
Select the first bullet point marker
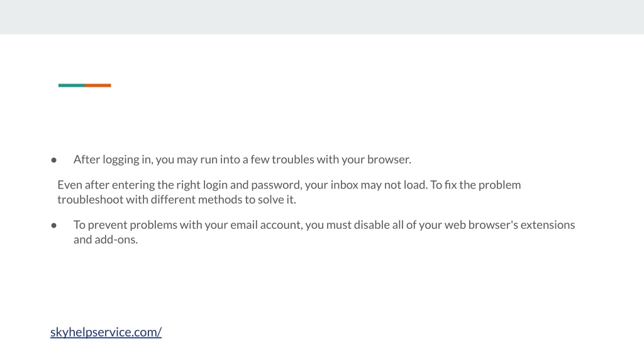[54, 160]
